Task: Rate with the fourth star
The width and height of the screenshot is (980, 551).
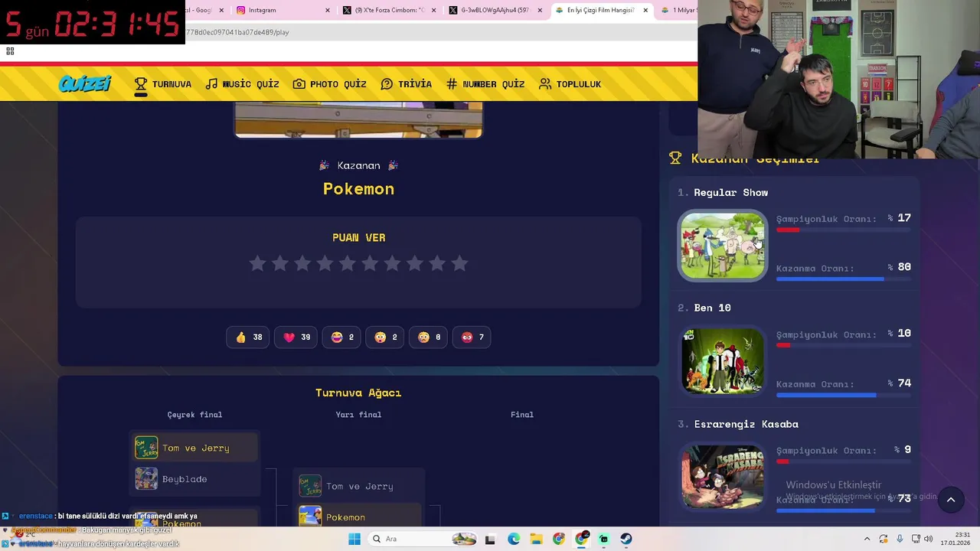Action: [x=325, y=263]
